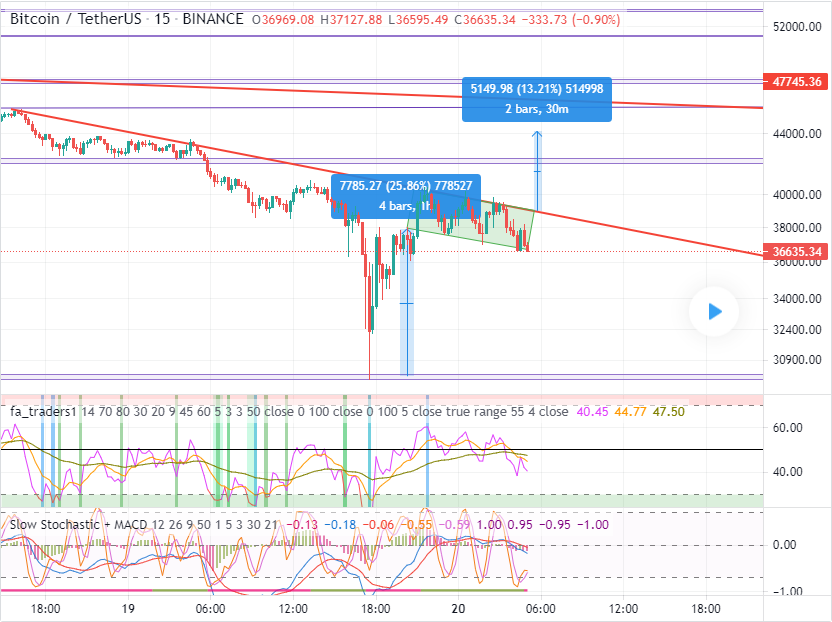Viewport: 832px width, 622px height.
Task: Select the 19 date marker on time axis
Action: pos(128,608)
